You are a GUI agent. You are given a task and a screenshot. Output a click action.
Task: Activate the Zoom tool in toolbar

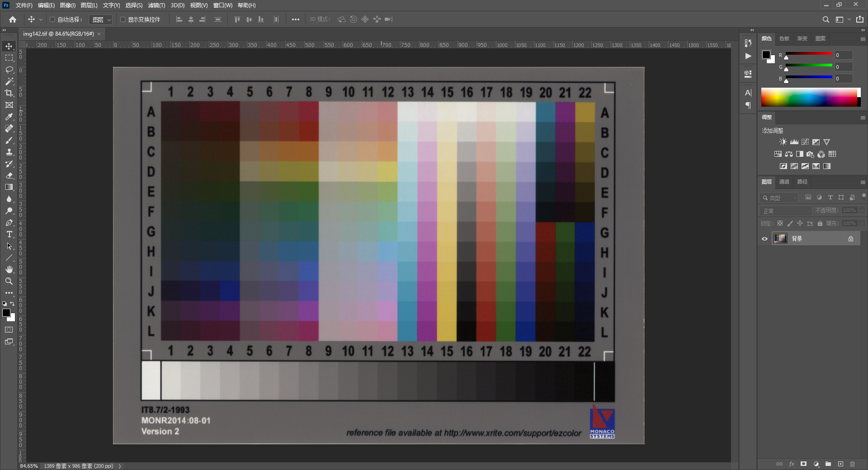pos(9,281)
